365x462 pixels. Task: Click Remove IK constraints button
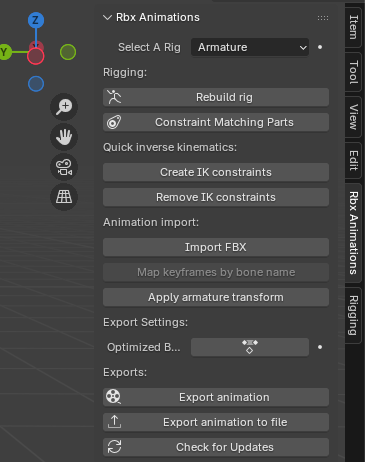pyautogui.click(x=216, y=197)
